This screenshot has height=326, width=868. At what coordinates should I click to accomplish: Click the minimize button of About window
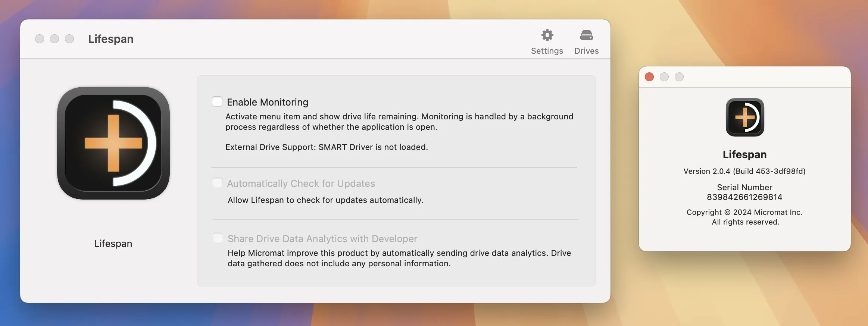664,77
